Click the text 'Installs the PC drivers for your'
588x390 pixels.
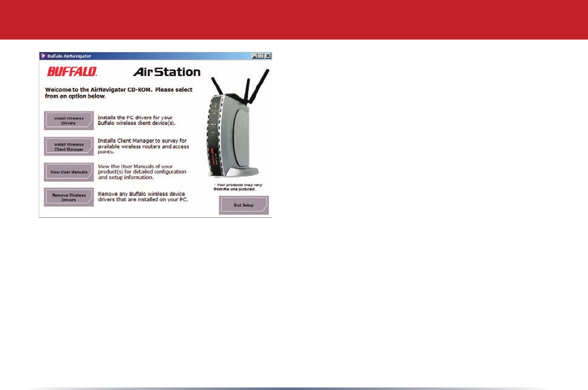pyautogui.click(x=135, y=117)
